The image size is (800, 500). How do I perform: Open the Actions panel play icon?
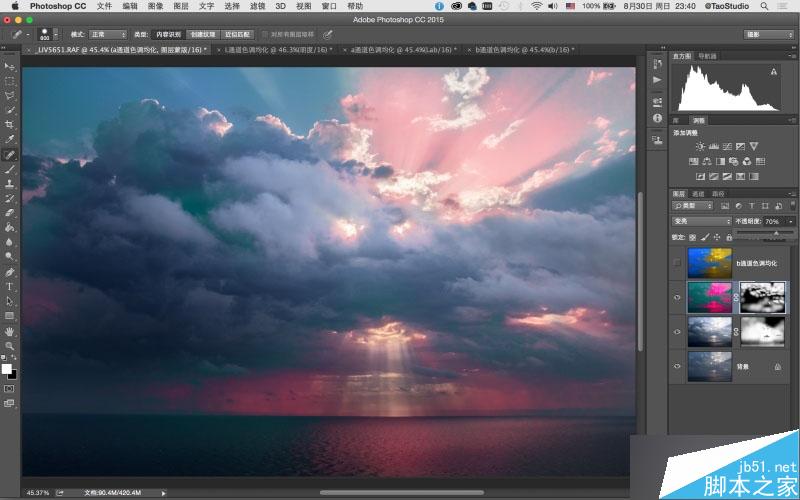pyautogui.click(x=657, y=80)
